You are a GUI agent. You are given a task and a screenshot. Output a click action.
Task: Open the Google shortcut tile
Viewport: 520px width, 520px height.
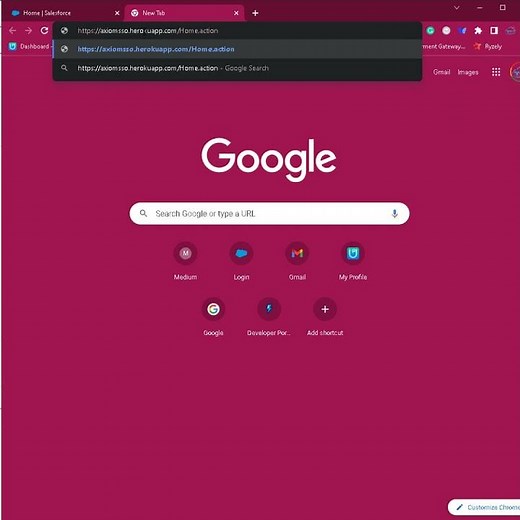point(213,317)
